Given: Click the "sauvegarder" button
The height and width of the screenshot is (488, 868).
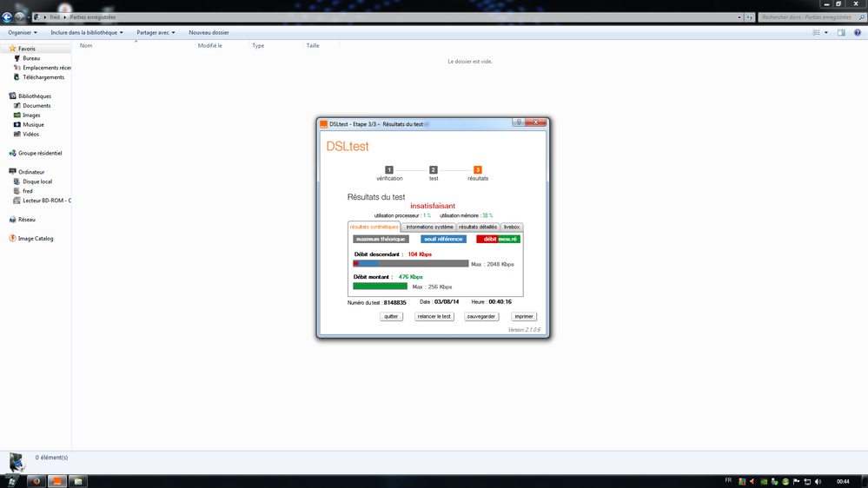Looking at the screenshot, I should click(x=481, y=316).
